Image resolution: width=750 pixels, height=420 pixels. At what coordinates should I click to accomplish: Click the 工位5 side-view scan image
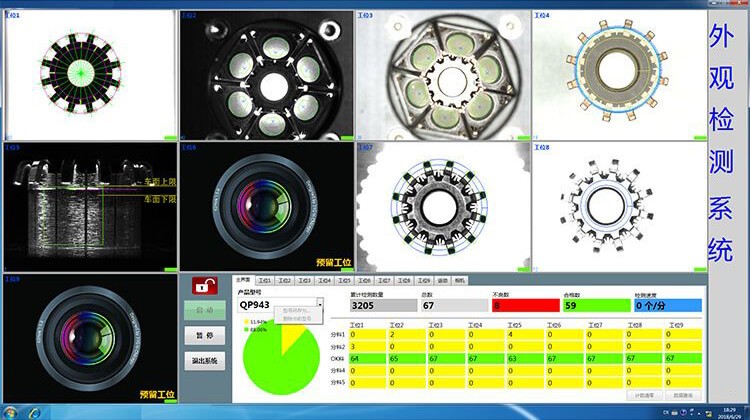[90, 207]
